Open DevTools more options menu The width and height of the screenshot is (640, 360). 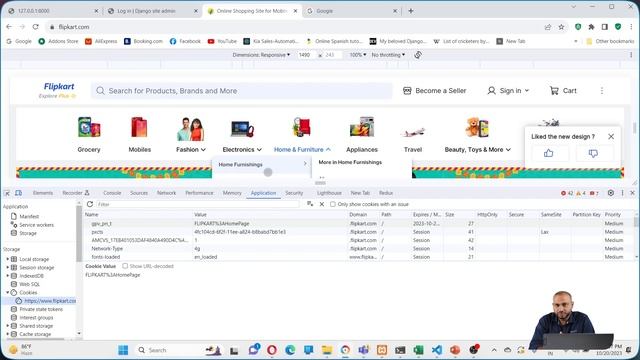(622, 193)
